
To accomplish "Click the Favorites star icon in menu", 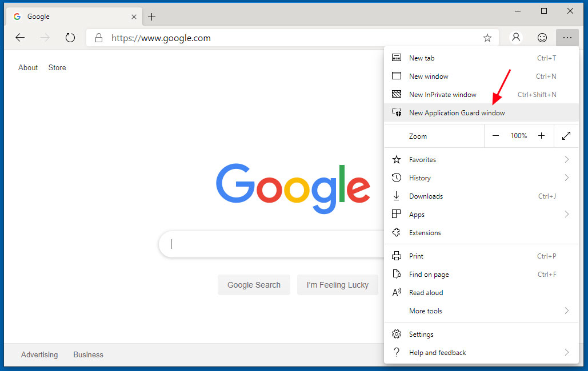I will pos(397,160).
